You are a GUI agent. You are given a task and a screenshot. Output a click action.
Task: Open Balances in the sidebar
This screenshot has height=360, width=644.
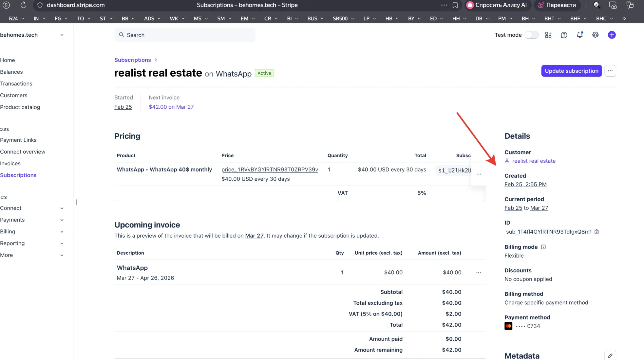coord(11,72)
